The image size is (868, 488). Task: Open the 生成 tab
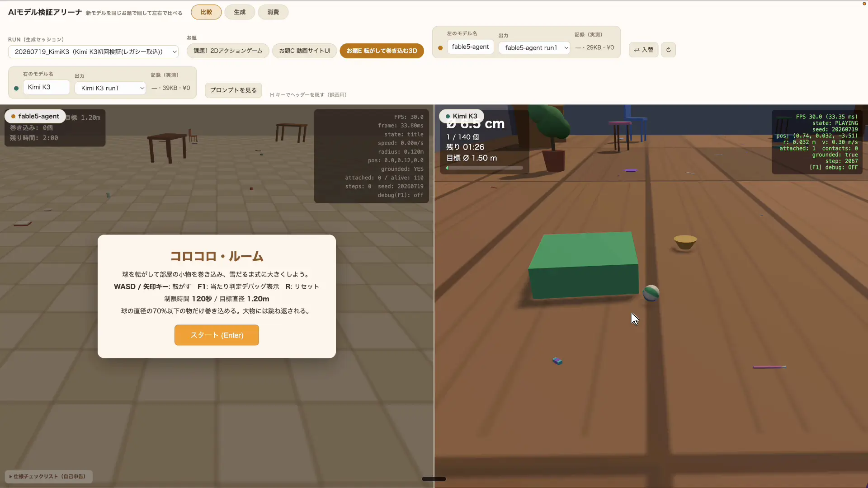[x=240, y=12]
